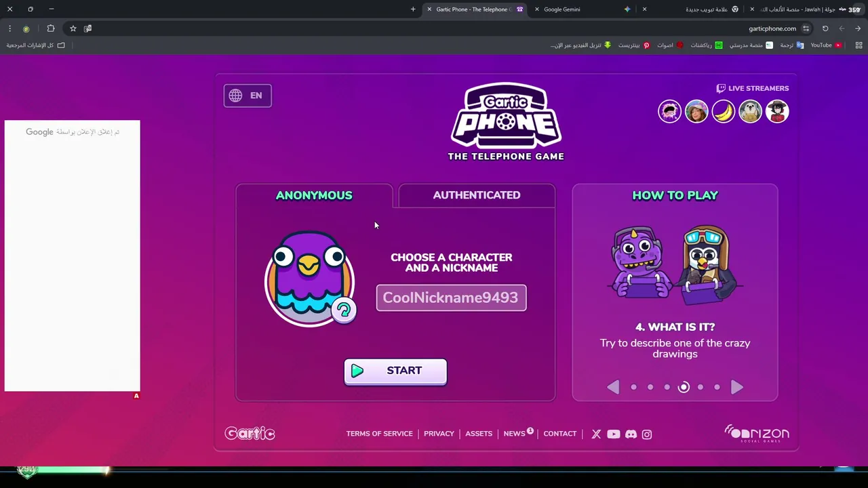The height and width of the screenshot is (488, 868).
Task: Open TERMS OF SERVICE link
Action: [x=379, y=434]
